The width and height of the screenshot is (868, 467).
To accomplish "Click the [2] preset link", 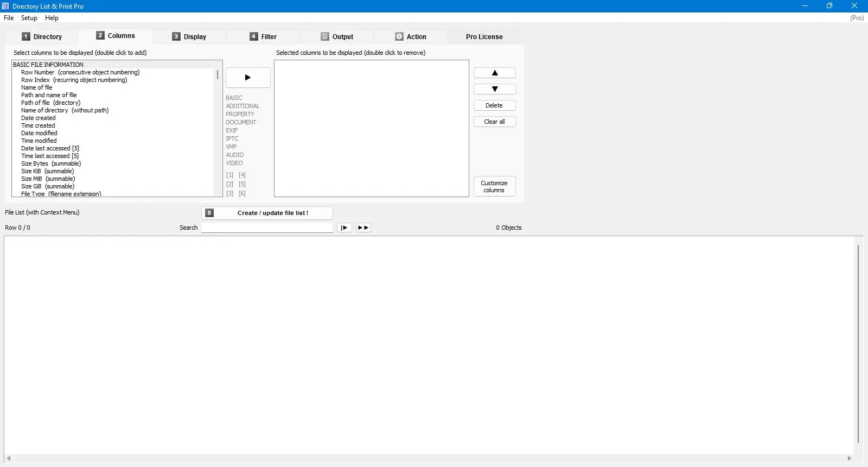I will tap(230, 184).
